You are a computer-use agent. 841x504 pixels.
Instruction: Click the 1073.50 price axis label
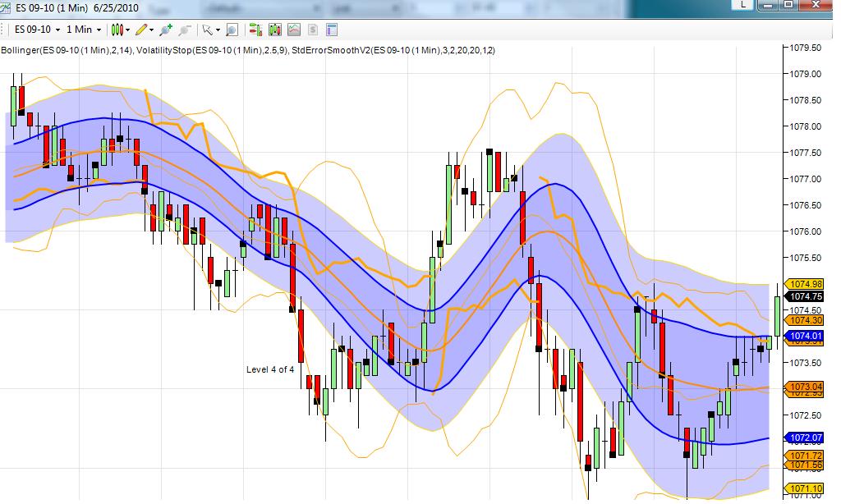[x=805, y=363]
